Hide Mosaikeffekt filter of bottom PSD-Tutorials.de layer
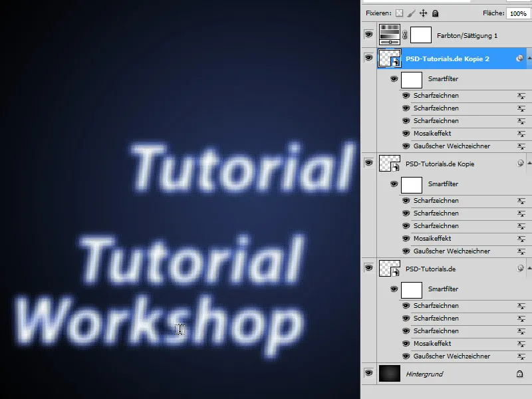 (x=406, y=344)
